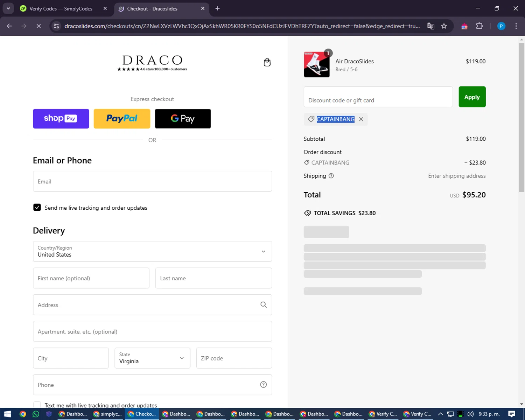Click the address search magnifier icon

(264, 305)
